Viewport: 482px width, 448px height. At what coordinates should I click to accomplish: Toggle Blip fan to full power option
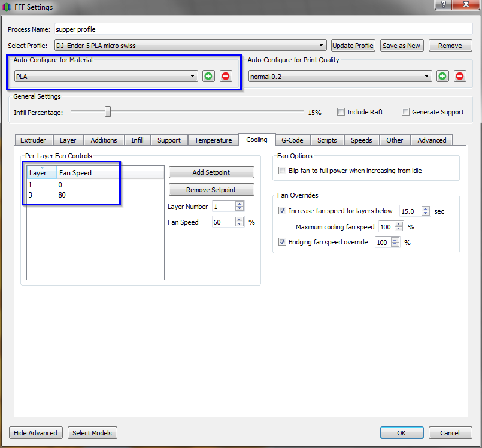pos(282,170)
